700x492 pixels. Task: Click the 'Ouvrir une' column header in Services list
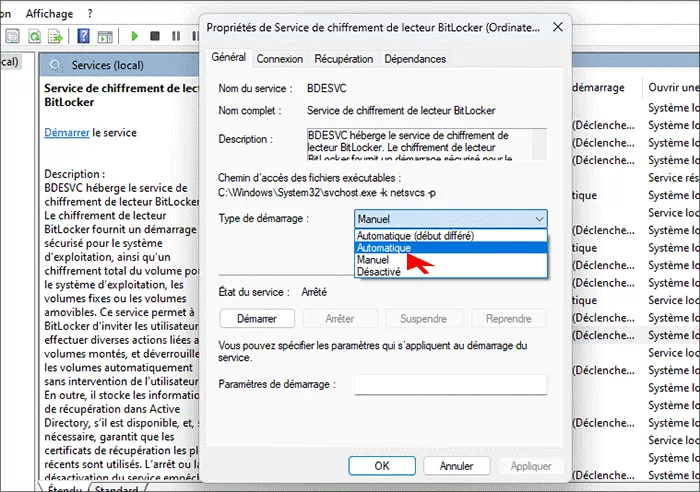[x=673, y=88]
